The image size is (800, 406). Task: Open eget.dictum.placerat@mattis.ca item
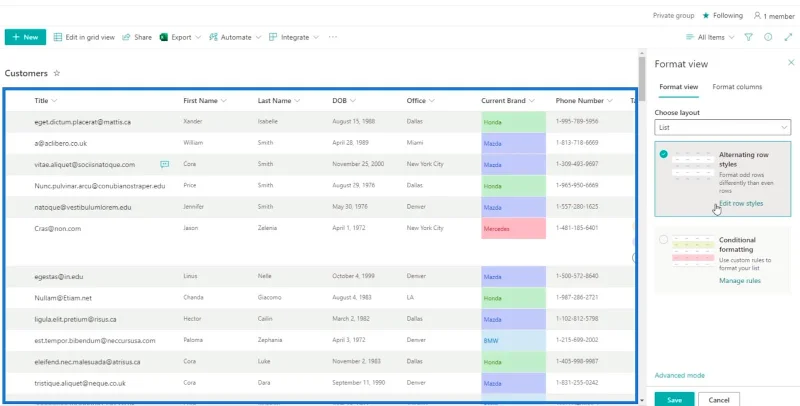83,122
